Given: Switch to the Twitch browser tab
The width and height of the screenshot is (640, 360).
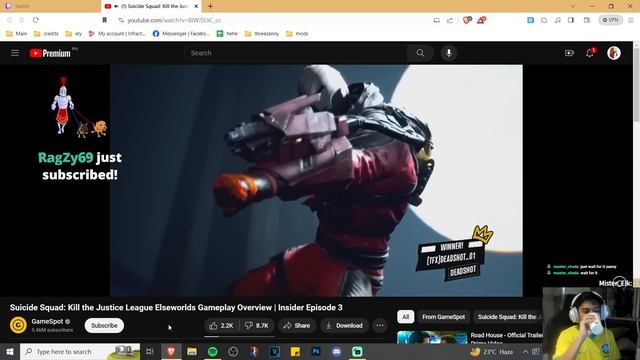Looking at the screenshot, I should pyautogui.click(x=50, y=6).
